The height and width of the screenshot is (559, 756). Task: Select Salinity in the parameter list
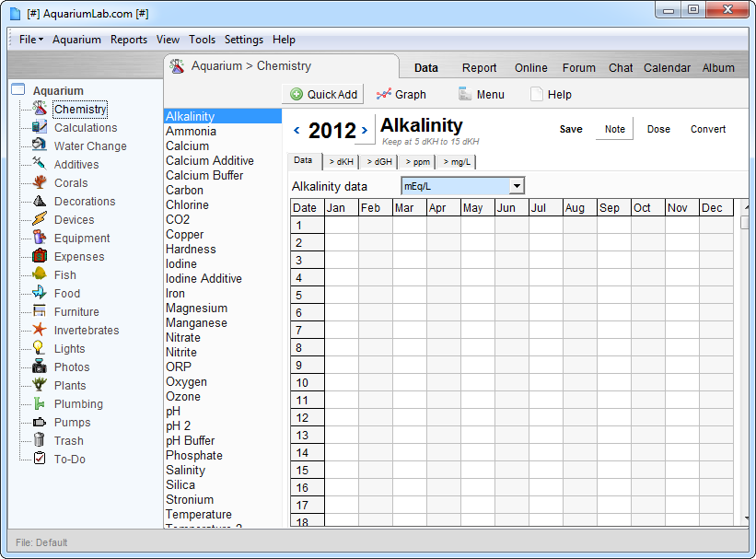(222, 470)
